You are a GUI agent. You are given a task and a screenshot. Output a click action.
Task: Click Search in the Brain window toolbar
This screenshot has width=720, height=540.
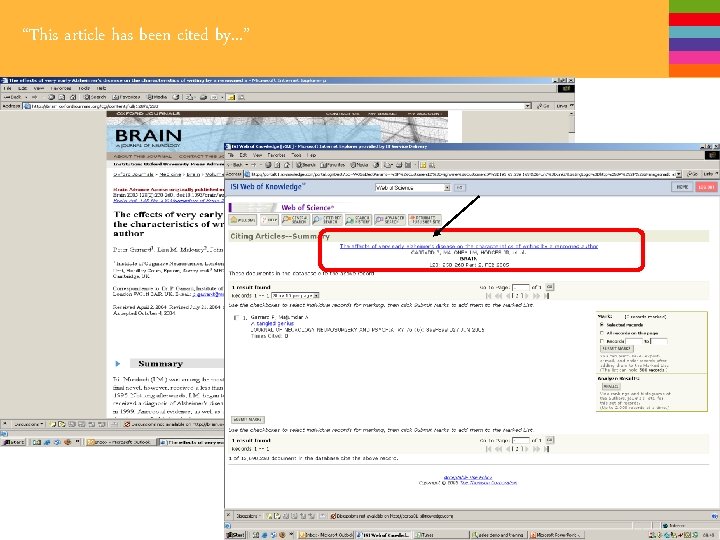pyautogui.click(x=95, y=97)
